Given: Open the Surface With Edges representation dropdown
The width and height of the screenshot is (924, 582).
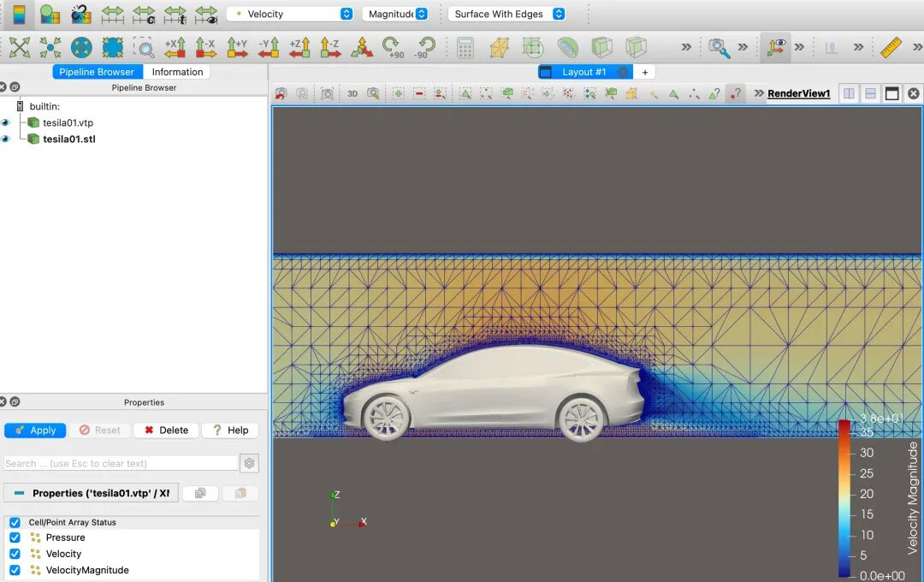Looking at the screenshot, I should [508, 14].
